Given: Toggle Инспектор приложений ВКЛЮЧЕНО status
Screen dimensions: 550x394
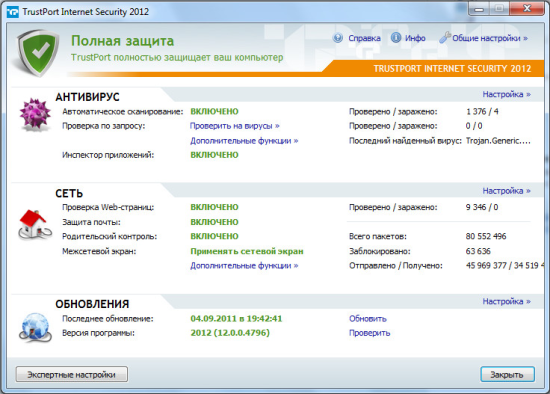Looking at the screenshot, I should (214, 155).
